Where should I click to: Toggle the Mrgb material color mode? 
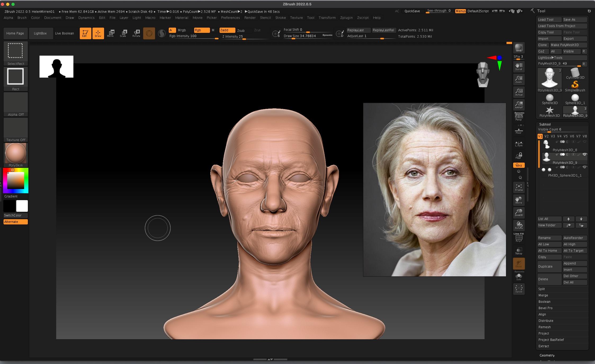pos(182,30)
